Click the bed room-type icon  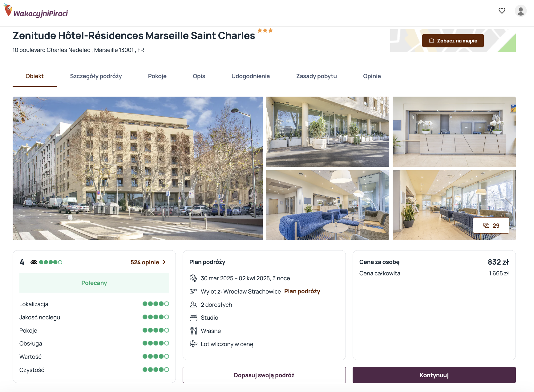coord(193,318)
